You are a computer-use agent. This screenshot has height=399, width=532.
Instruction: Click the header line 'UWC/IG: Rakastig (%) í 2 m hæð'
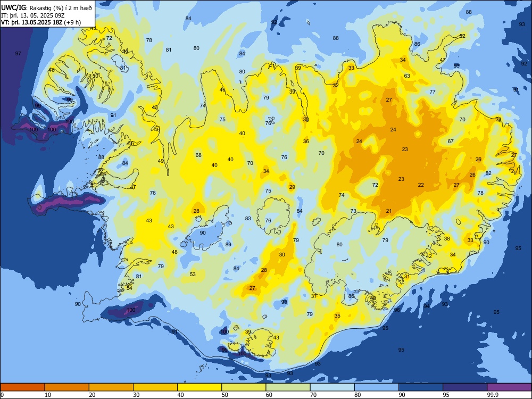pos(46,7)
